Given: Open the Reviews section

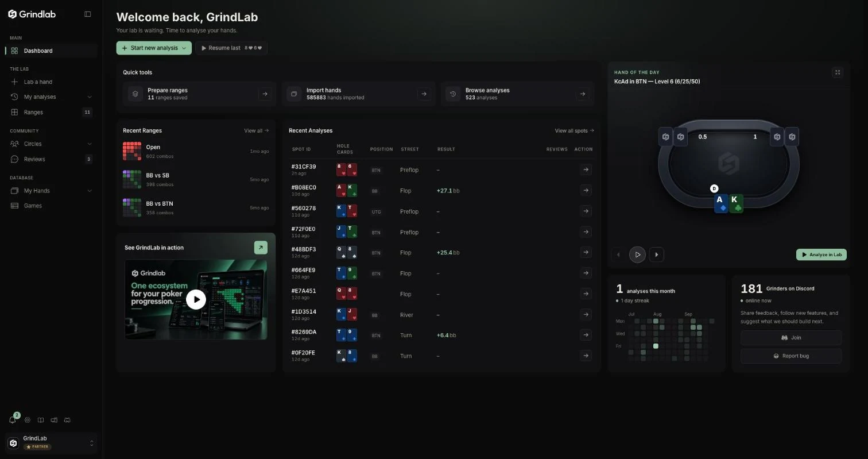Looking at the screenshot, I should (52, 159).
